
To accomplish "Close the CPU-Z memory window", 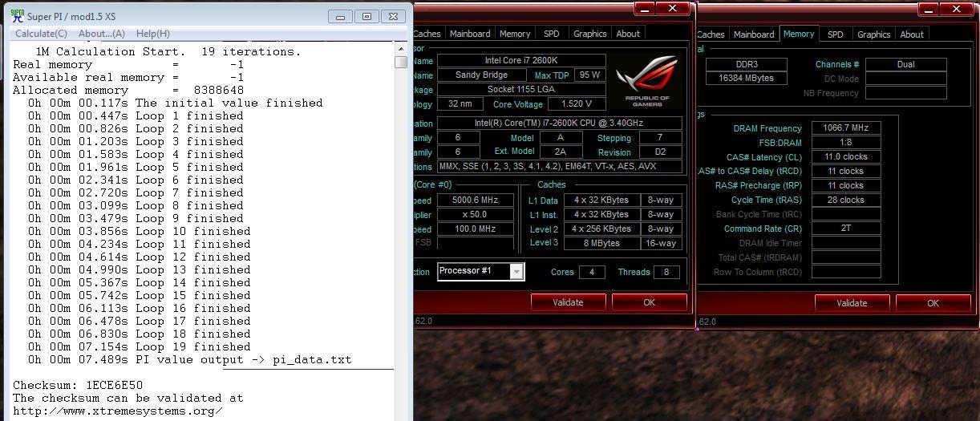I will (x=958, y=9).
